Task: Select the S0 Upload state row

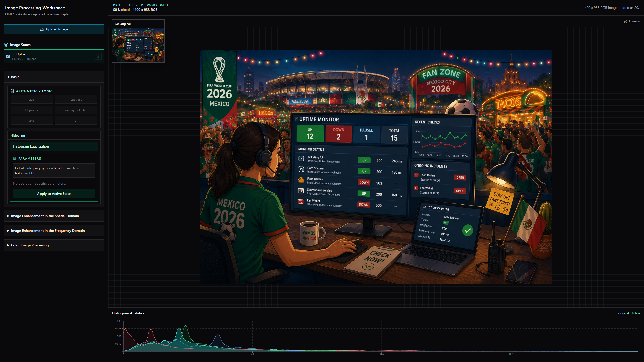Action: tap(54, 56)
